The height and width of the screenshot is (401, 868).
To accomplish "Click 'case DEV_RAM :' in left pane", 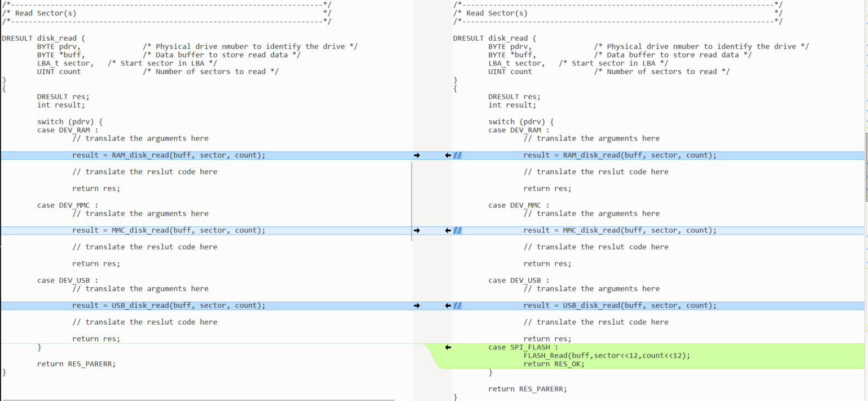I will pos(68,130).
